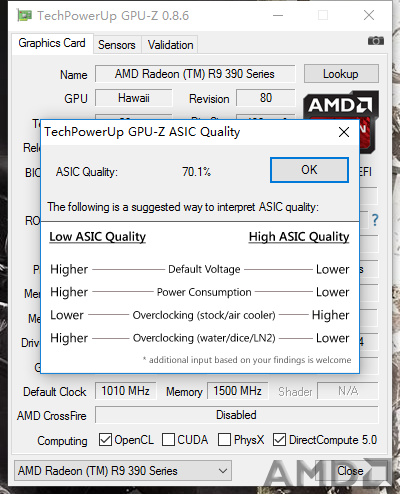
Task: Switch to the Validation tab
Action: [x=170, y=45]
